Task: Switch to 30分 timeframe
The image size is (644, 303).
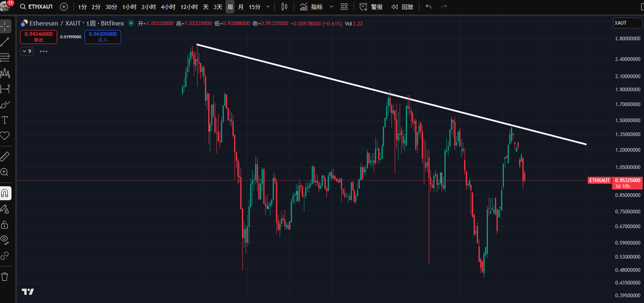Action: point(111,7)
